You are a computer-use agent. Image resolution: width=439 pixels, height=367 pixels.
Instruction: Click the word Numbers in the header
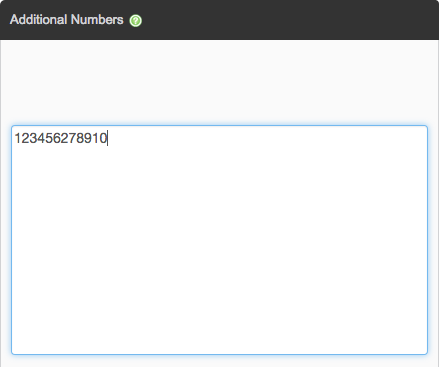pos(97,20)
